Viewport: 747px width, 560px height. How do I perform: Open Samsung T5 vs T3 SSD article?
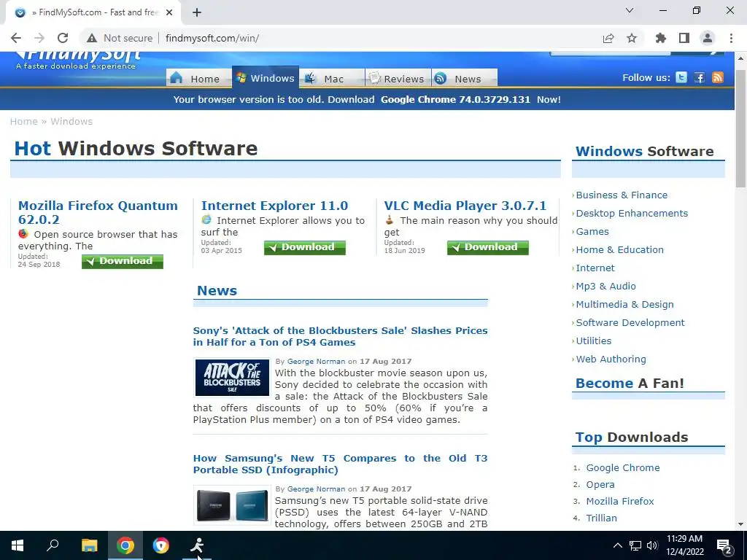340,464
